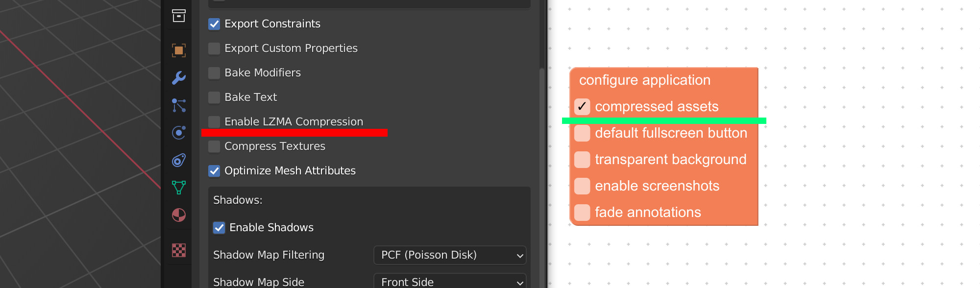Open the Material properties sphere tab
The image size is (980, 288).
pos(179,215)
